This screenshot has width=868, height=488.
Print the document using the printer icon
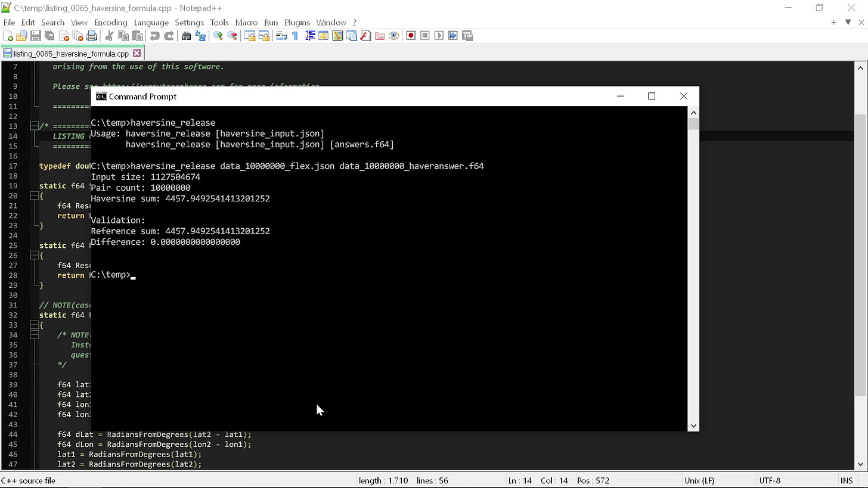point(92,36)
